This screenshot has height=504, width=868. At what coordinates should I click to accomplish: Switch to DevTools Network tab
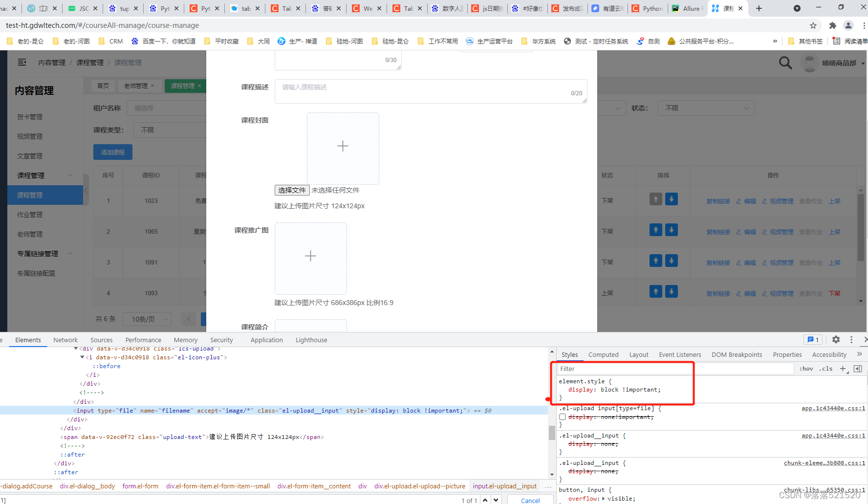[x=65, y=340]
